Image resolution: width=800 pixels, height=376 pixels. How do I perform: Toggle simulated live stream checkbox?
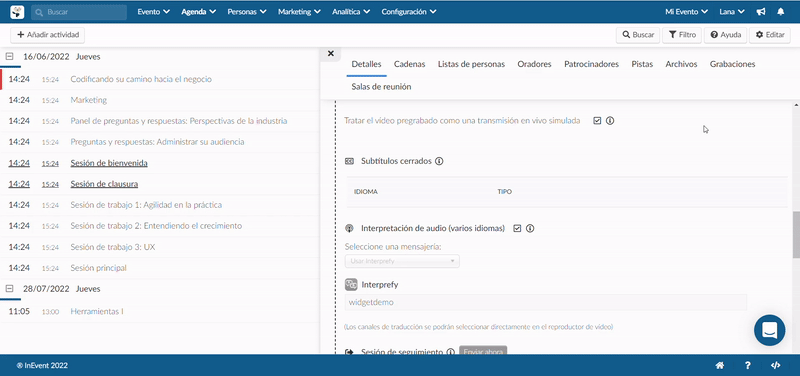click(x=597, y=121)
